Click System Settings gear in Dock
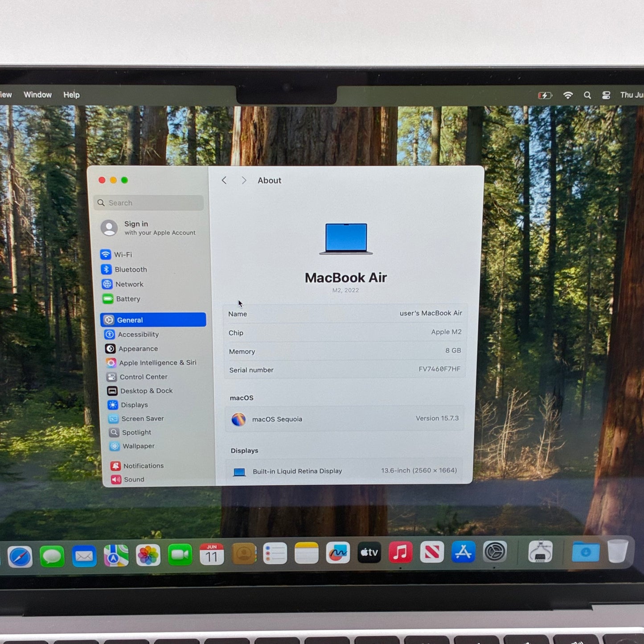This screenshot has width=644, height=644. click(495, 552)
